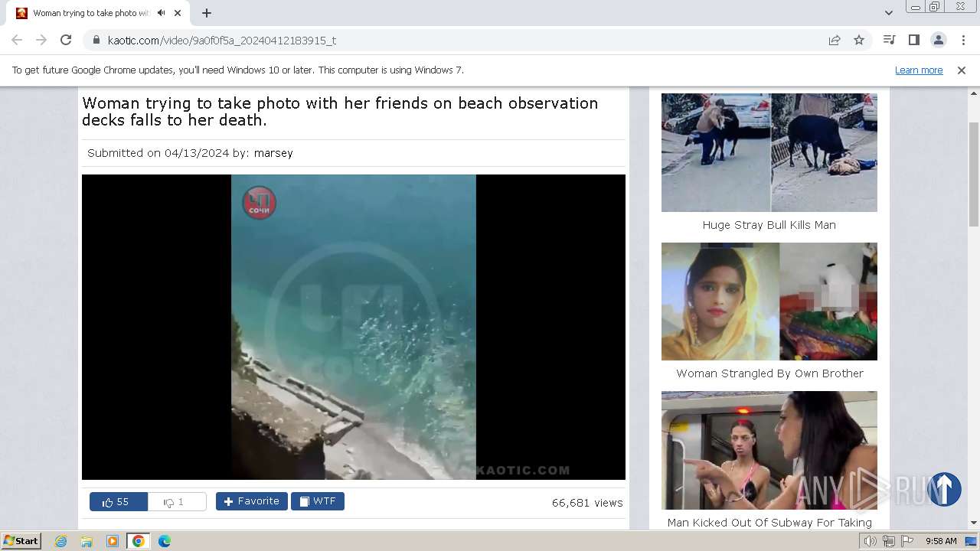The height and width of the screenshot is (551, 980).
Task: Open Chrome three-dot menu
Action: pyautogui.click(x=963, y=40)
